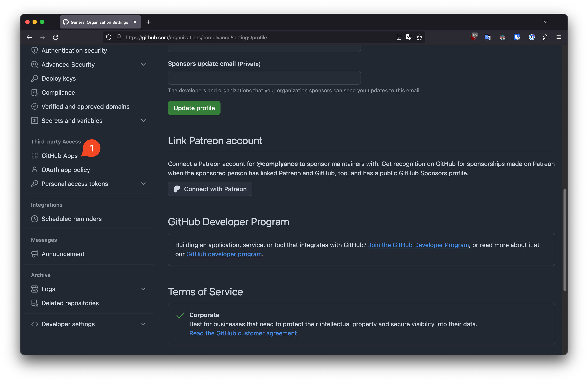Expand the Developer settings chevron
This screenshot has height=382, width=588.
click(143, 324)
